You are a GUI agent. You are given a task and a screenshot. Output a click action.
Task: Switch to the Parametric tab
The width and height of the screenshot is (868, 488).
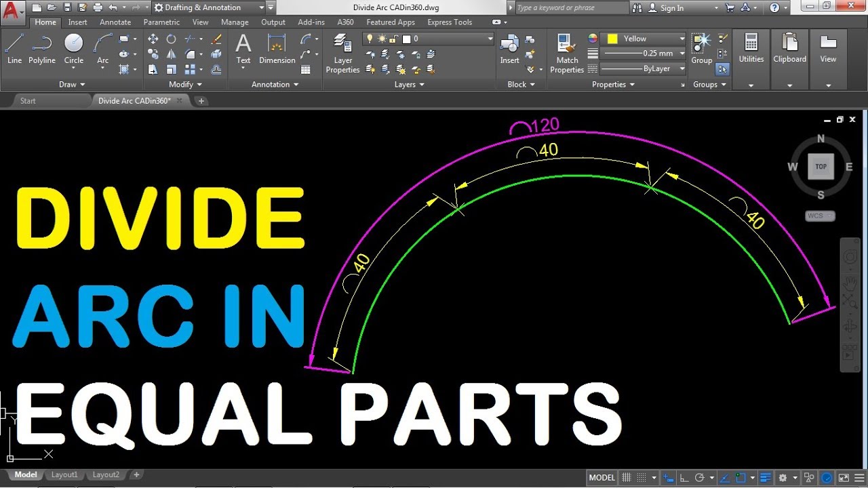pyautogui.click(x=161, y=22)
